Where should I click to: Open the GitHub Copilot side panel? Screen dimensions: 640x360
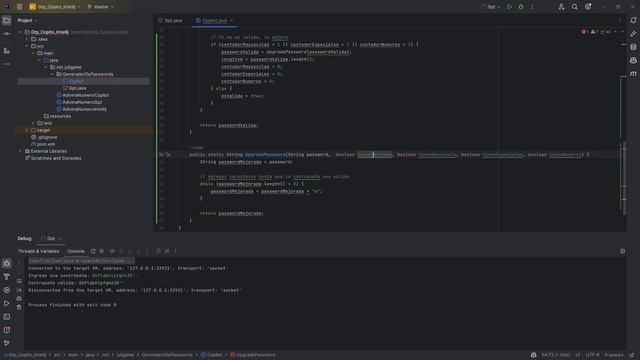(x=633, y=60)
